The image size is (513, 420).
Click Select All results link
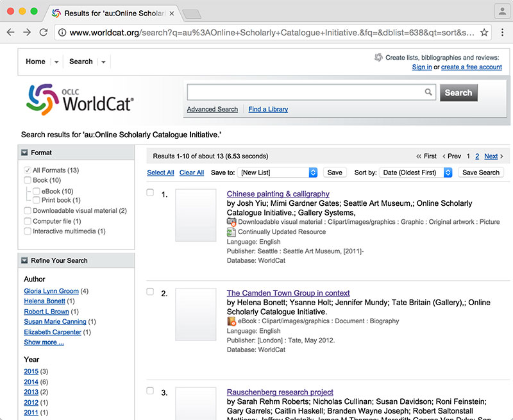tap(160, 172)
